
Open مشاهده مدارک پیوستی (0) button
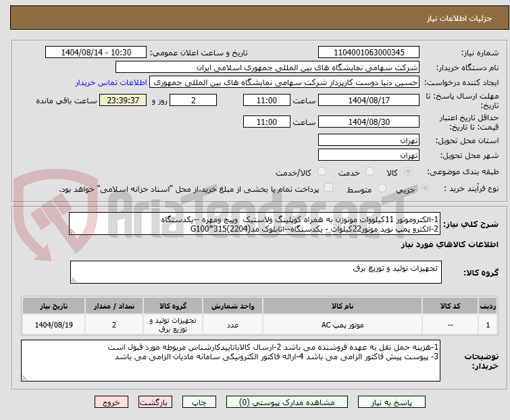point(287,402)
